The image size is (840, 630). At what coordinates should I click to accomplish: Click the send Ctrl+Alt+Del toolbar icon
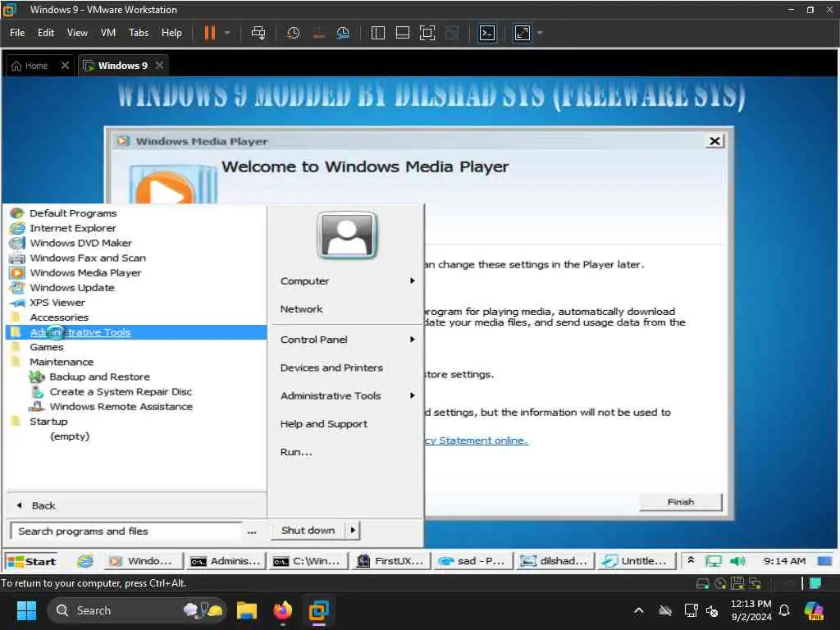tap(258, 33)
